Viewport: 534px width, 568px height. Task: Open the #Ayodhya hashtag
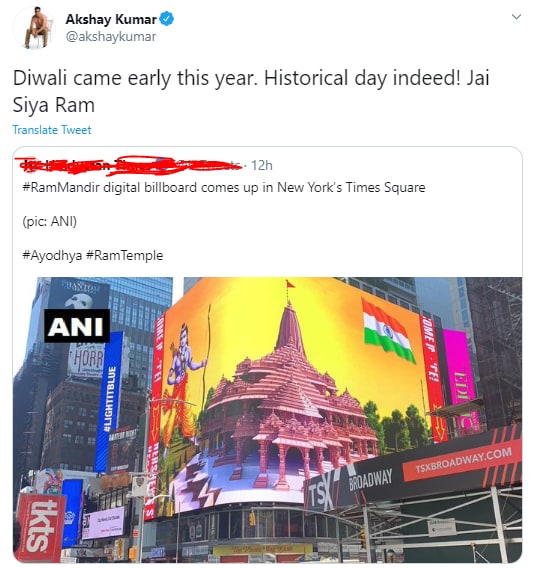[x=52, y=255]
